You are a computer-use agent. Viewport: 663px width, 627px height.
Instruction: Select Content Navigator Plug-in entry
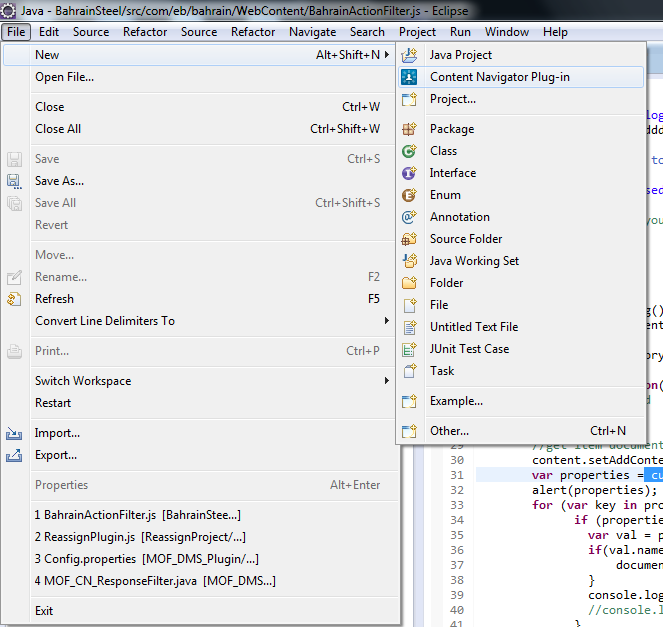[521, 77]
